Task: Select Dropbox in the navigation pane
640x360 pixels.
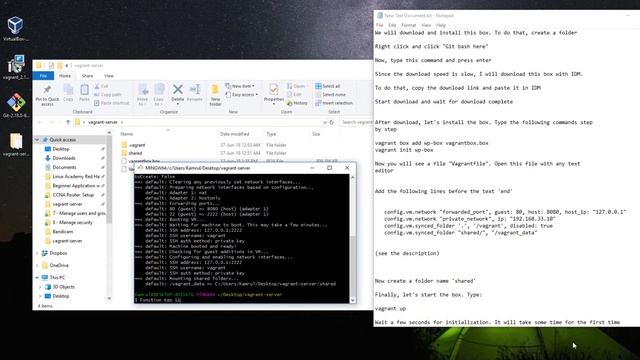Action: (x=58, y=253)
